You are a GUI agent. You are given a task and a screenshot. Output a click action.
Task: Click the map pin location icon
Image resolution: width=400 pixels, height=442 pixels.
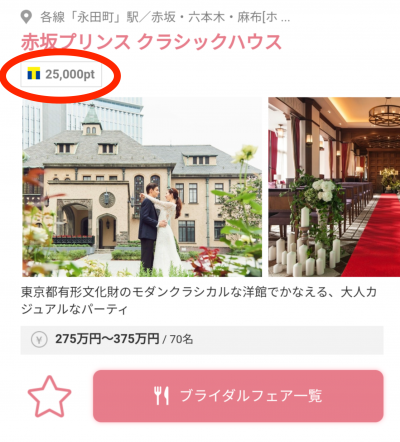click(26, 17)
